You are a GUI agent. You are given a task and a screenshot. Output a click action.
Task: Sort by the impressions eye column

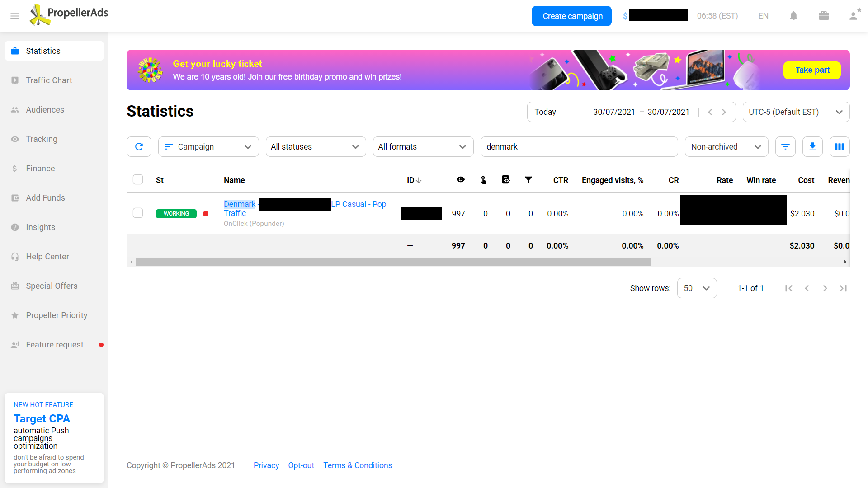coord(461,180)
